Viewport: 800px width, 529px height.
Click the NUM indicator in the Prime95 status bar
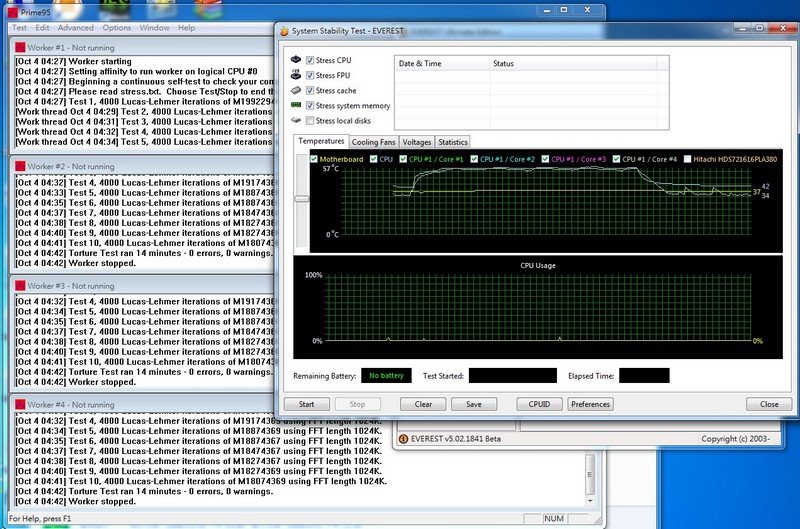[554, 518]
